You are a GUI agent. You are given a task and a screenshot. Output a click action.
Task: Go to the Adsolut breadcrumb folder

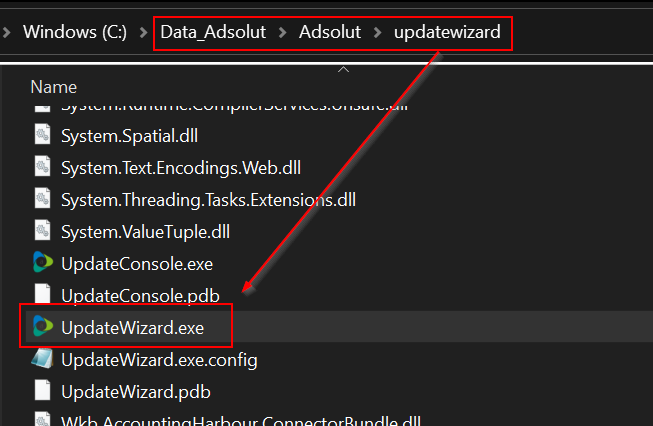[330, 32]
